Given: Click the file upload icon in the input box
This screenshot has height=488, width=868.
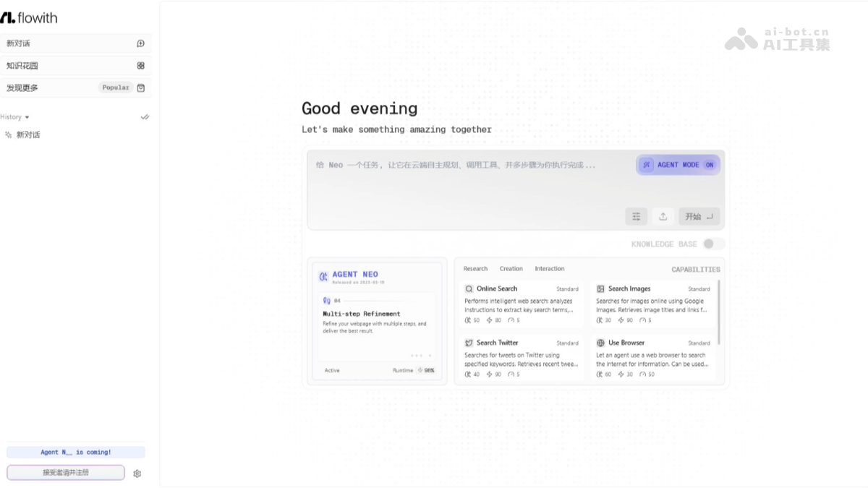Looking at the screenshot, I should [x=663, y=216].
